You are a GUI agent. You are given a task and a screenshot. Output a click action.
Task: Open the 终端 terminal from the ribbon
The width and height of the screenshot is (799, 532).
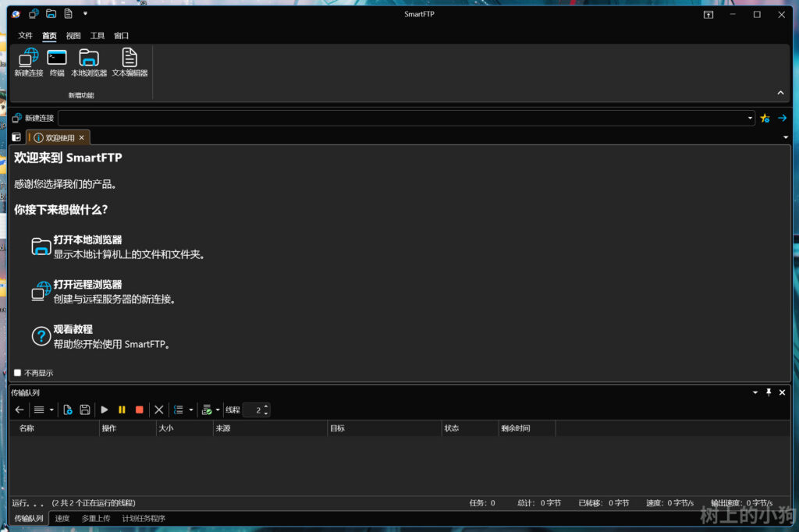coord(57,58)
